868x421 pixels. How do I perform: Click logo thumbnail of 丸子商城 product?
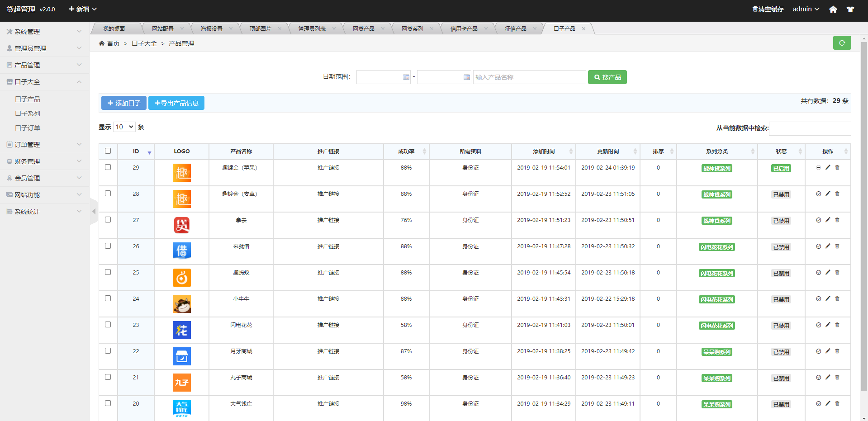tap(182, 383)
